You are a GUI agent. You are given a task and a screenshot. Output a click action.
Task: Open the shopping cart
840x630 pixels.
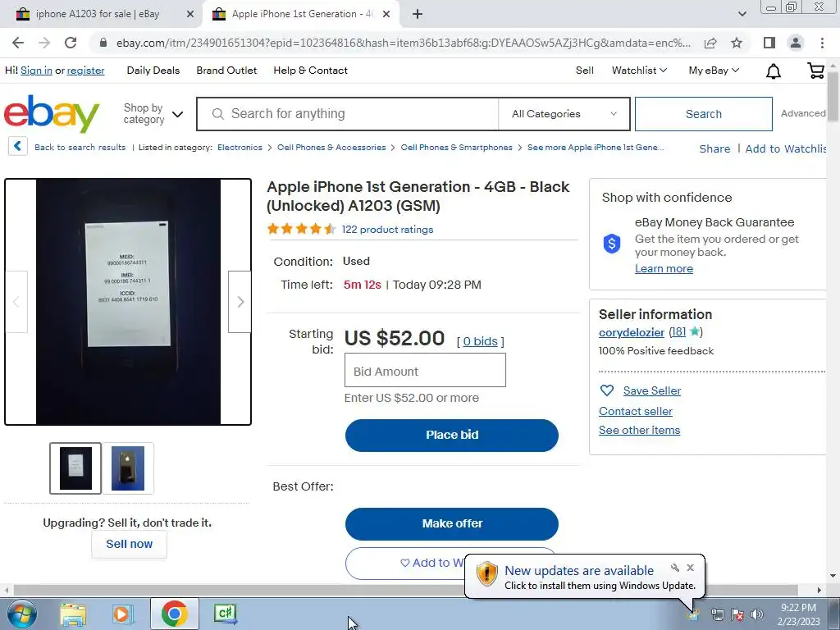click(x=816, y=71)
